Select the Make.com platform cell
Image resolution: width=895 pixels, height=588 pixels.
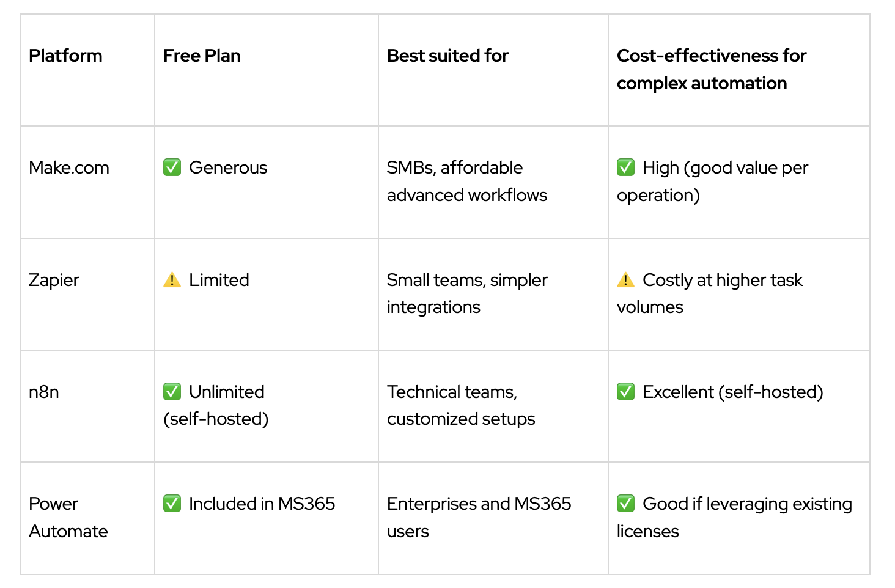click(69, 167)
